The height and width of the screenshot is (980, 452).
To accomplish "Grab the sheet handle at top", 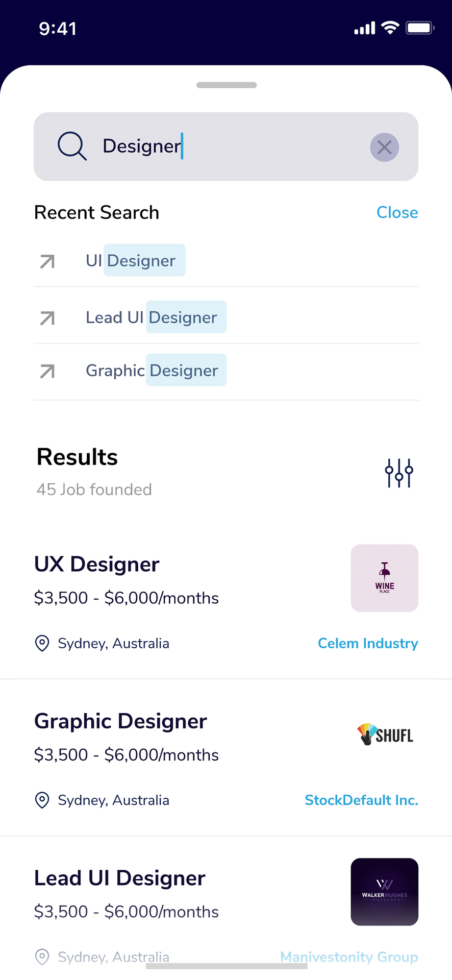I will click(227, 85).
